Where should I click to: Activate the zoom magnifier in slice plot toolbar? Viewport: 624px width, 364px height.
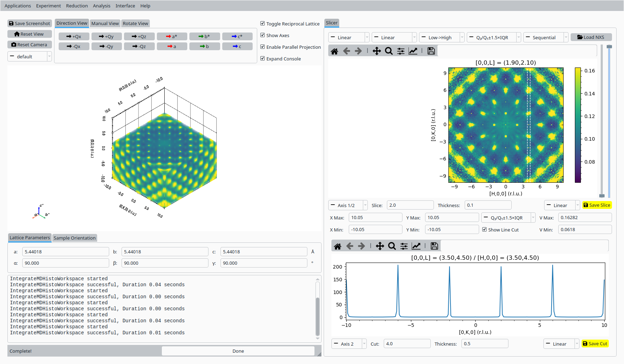[x=389, y=51]
